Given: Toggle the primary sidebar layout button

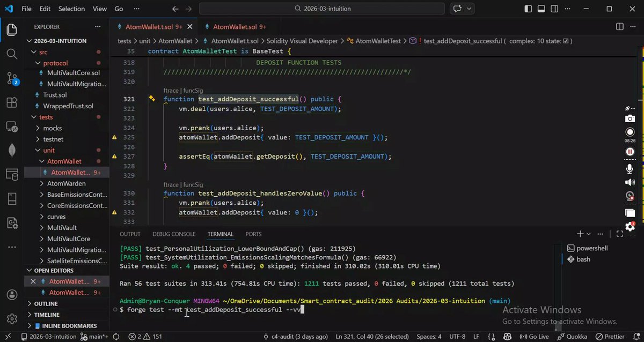Looking at the screenshot, I should click(529, 9).
